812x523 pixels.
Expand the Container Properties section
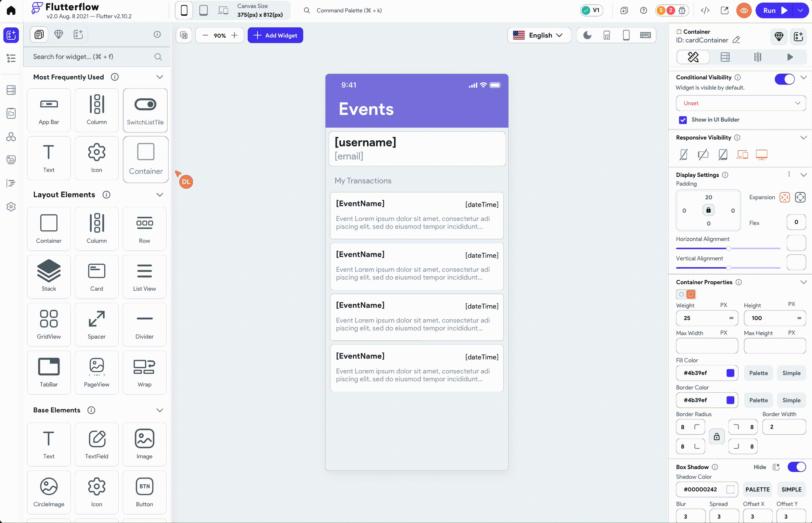804,281
